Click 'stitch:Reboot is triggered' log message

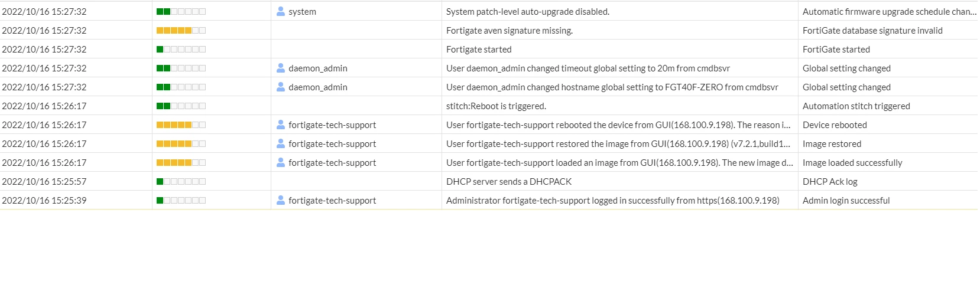click(x=496, y=106)
